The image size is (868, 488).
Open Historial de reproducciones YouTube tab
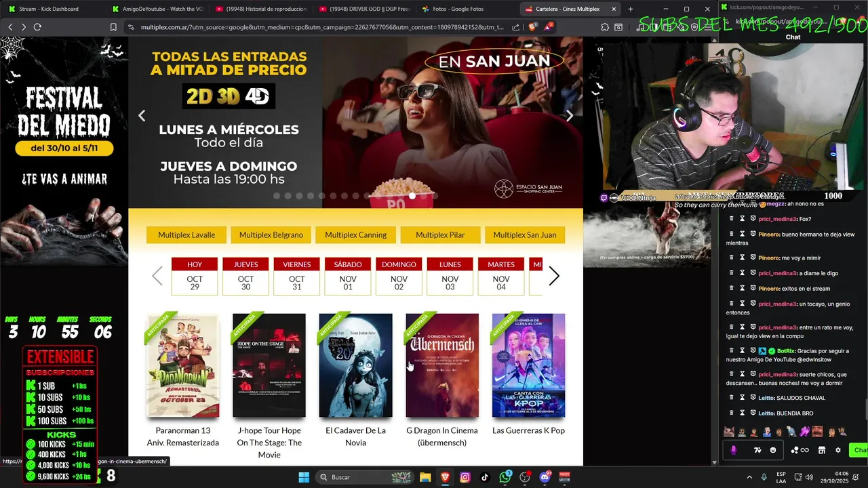260,9
